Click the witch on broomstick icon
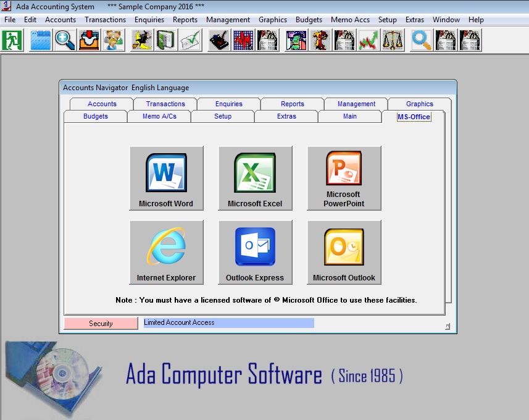 coord(142,40)
